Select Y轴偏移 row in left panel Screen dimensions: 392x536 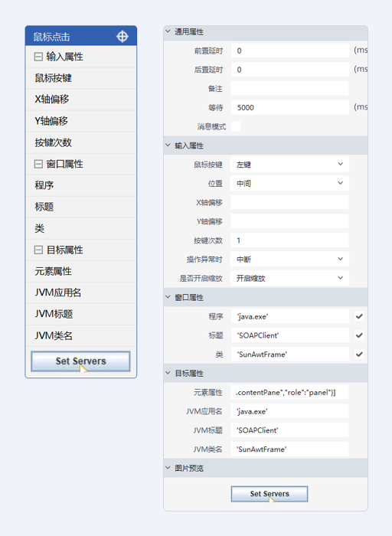tap(81, 121)
